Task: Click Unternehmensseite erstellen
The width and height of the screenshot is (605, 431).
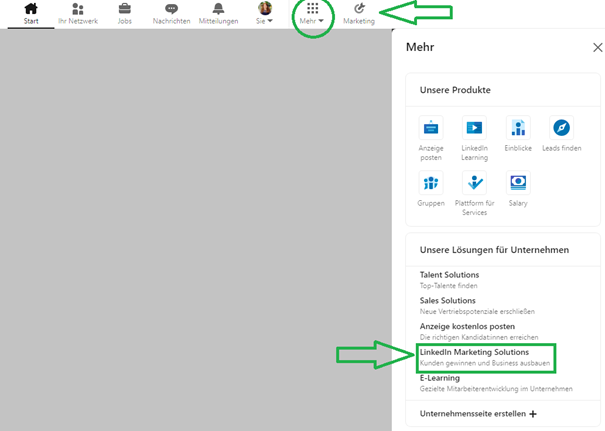Action: 473,414
